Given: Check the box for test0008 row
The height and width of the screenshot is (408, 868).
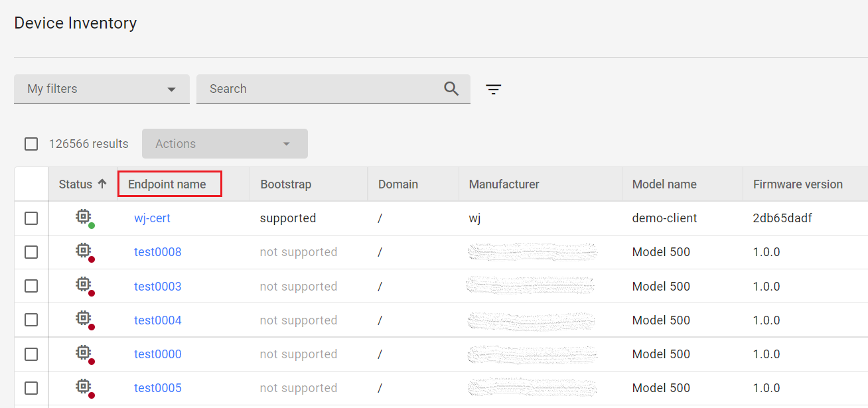Looking at the screenshot, I should (31, 252).
